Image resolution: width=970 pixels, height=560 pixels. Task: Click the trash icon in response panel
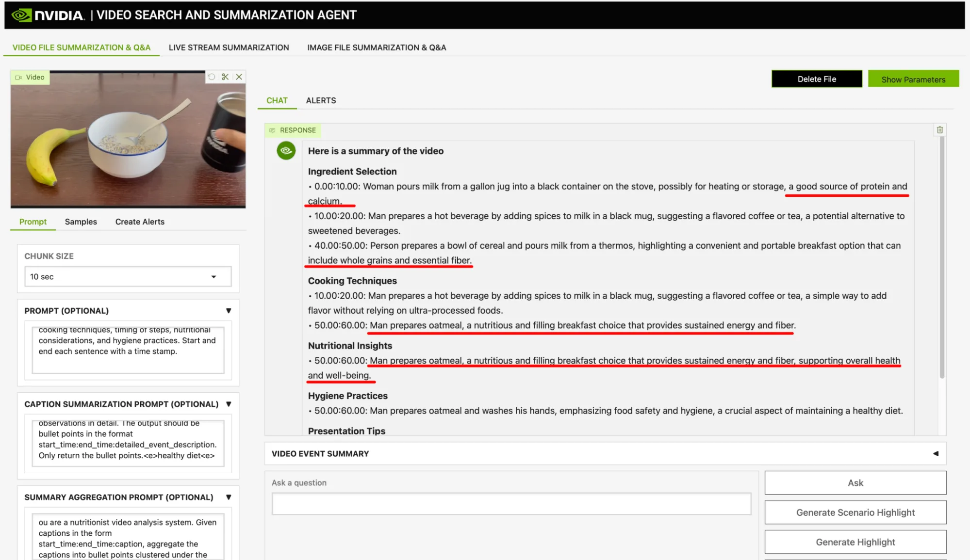[x=939, y=130]
